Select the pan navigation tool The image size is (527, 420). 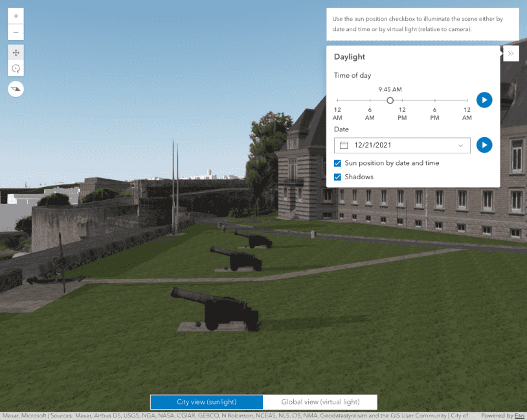coord(16,52)
